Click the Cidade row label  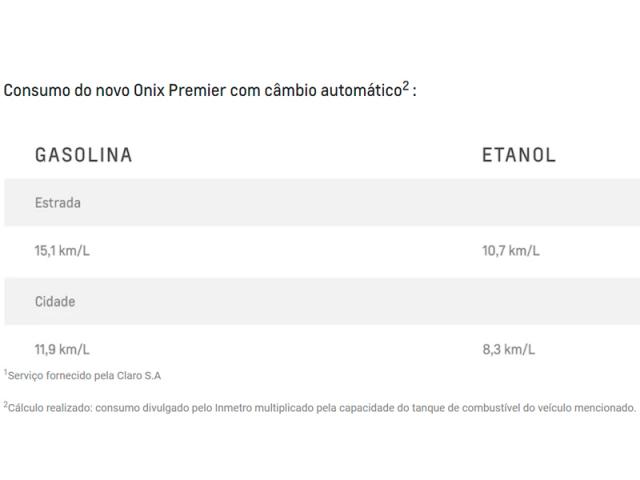pos(55,302)
